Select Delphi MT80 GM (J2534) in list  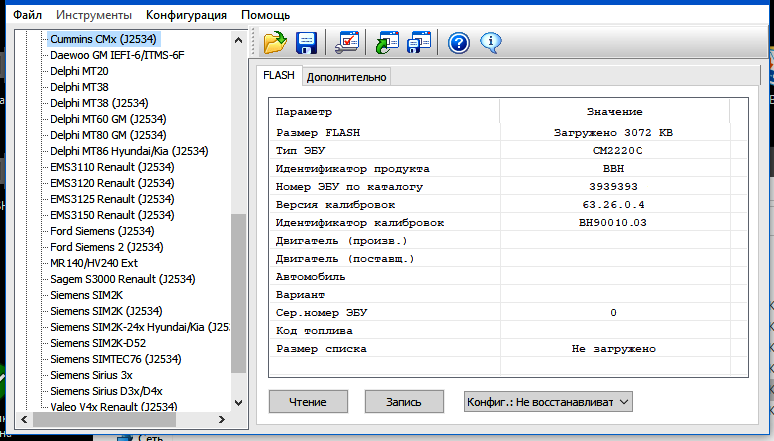(x=108, y=134)
